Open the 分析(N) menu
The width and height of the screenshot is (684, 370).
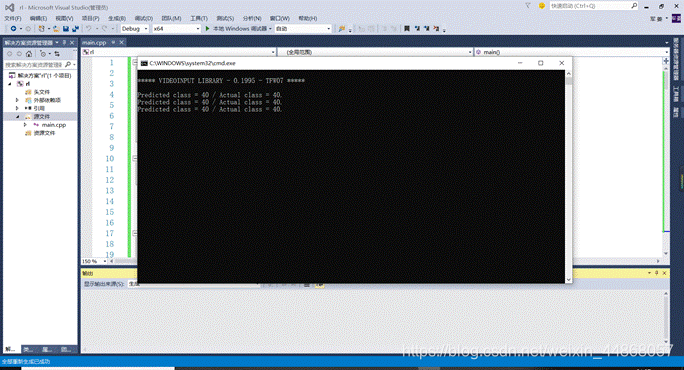point(252,18)
